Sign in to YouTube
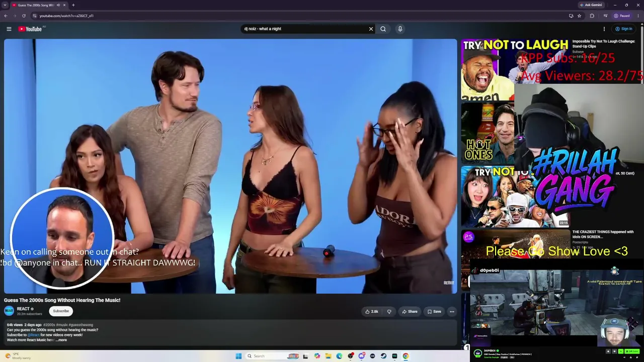The image size is (644, 362). click(x=624, y=29)
